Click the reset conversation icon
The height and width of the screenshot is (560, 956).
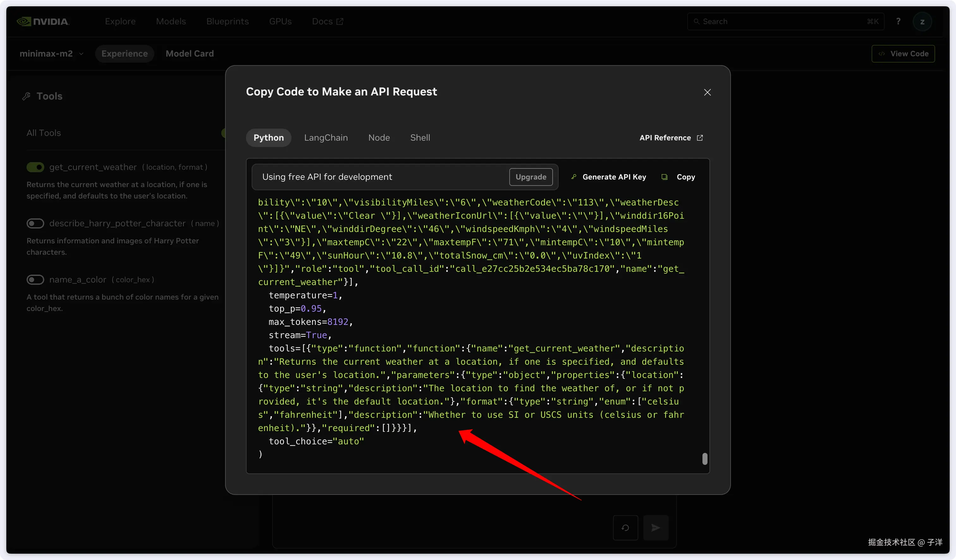[625, 527]
